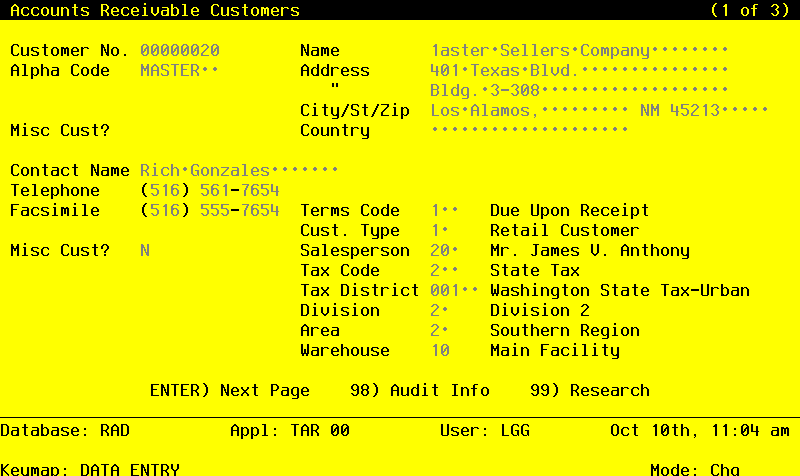Click the Due Upon Receipt description
The height and width of the screenshot is (476, 800).
[569, 210]
